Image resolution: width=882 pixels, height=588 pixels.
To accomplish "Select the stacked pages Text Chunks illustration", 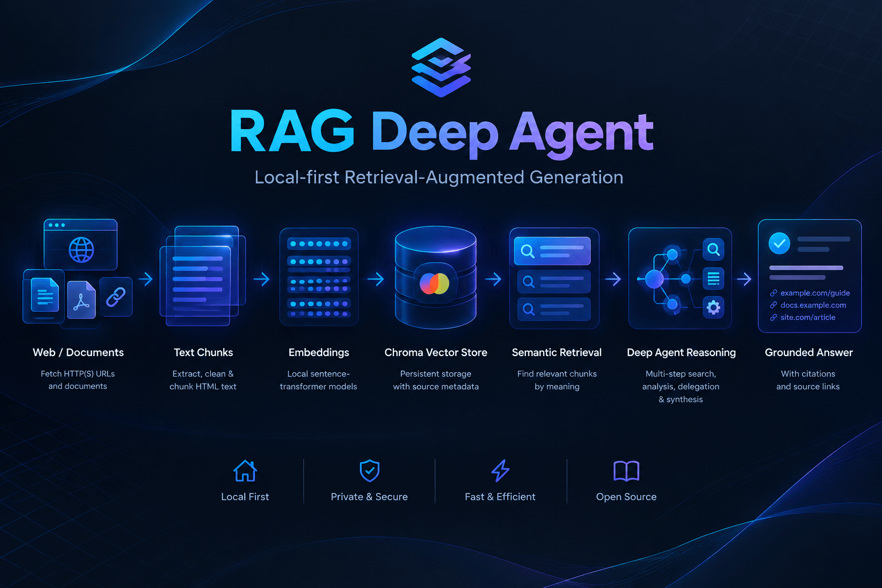I will coord(203,276).
